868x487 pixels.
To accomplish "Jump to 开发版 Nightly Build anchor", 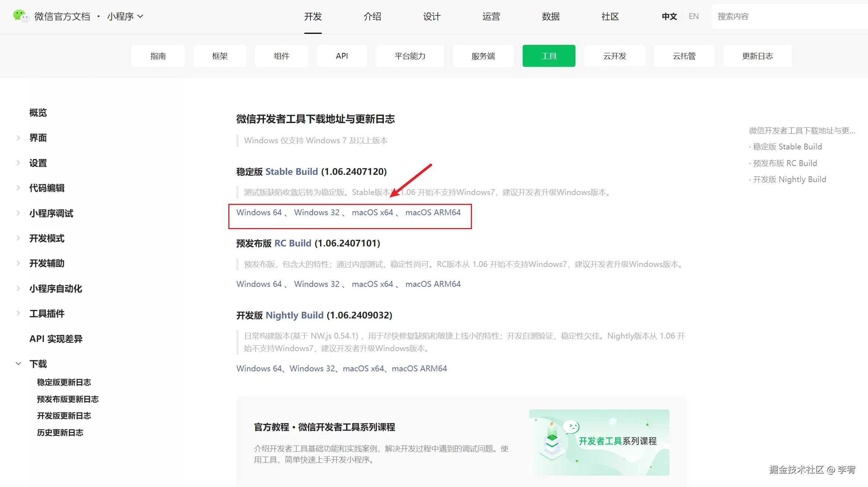I will [789, 179].
